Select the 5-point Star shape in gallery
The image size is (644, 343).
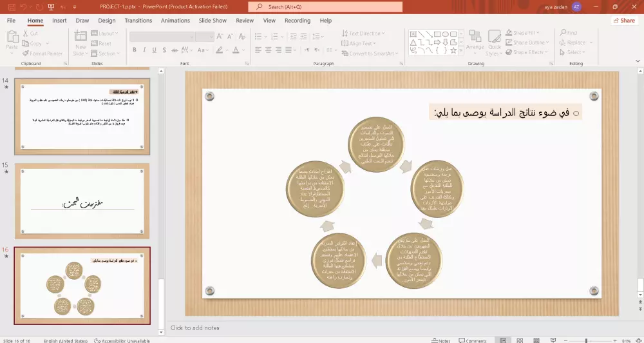(x=453, y=50)
